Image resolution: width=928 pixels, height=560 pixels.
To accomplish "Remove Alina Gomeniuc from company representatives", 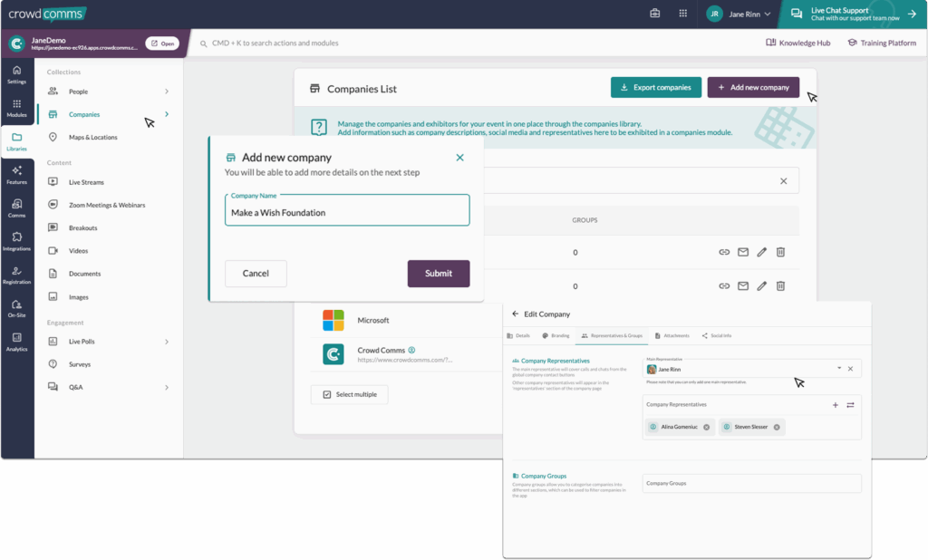I will point(706,427).
